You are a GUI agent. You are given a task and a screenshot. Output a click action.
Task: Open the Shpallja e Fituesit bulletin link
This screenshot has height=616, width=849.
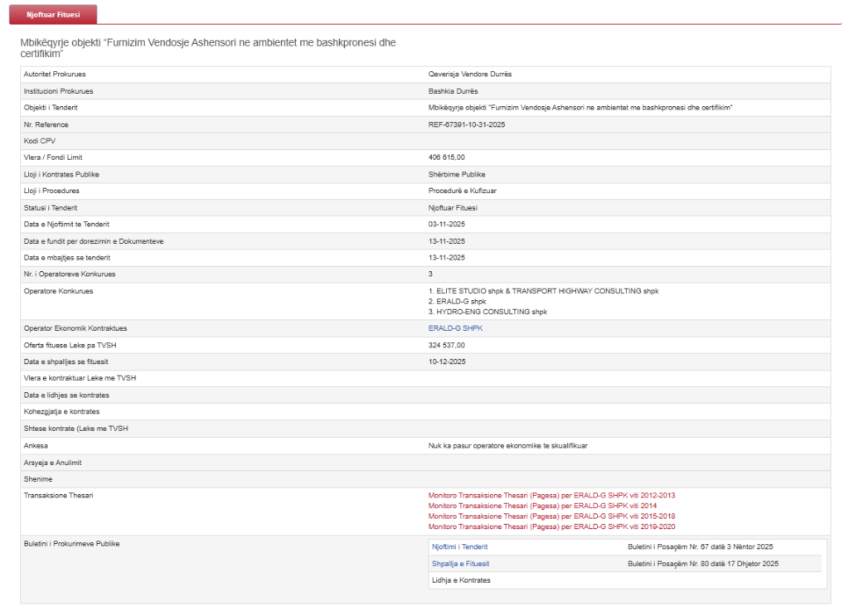click(459, 564)
